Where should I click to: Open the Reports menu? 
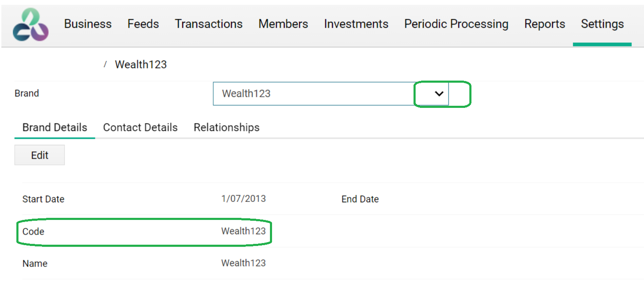545,24
